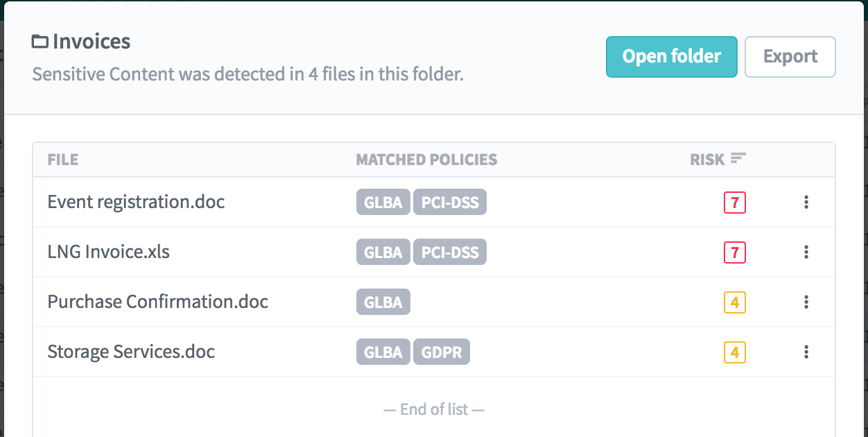This screenshot has width=868, height=437.
Task: Click the Export button
Action: click(x=790, y=57)
